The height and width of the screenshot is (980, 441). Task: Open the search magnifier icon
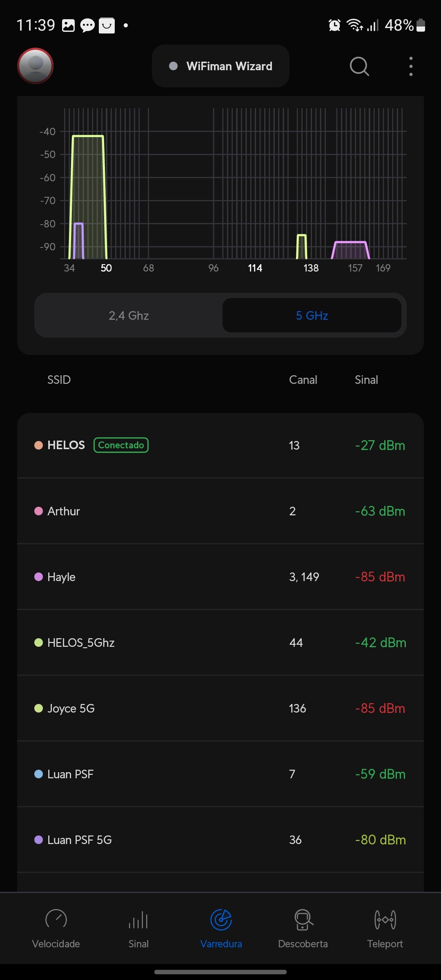[x=359, y=66]
